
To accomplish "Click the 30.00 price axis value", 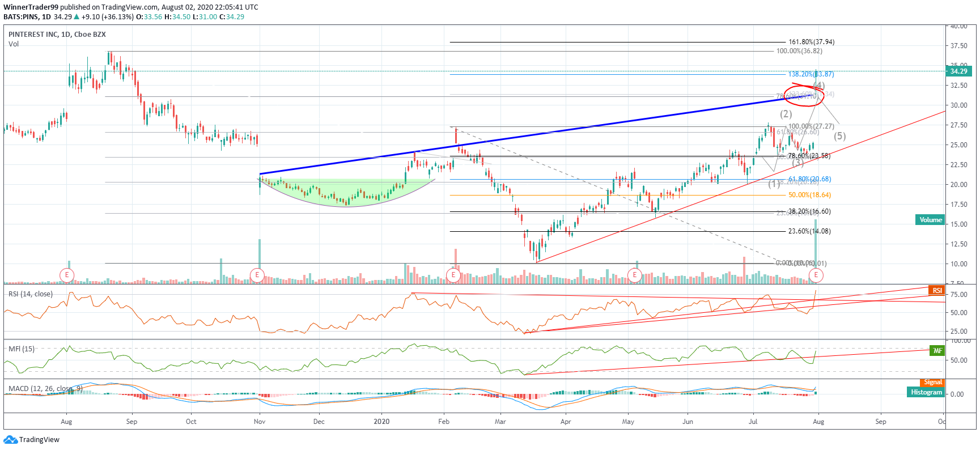I will [959, 105].
